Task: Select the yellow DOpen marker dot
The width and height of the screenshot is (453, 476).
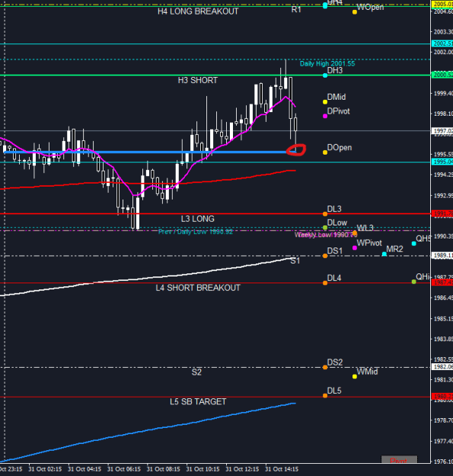Action: click(325, 152)
